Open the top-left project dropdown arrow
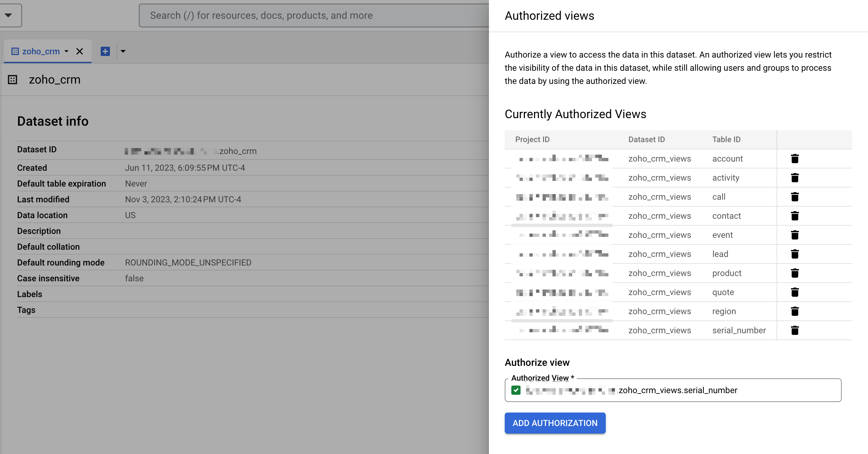 pyautogui.click(x=9, y=15)
